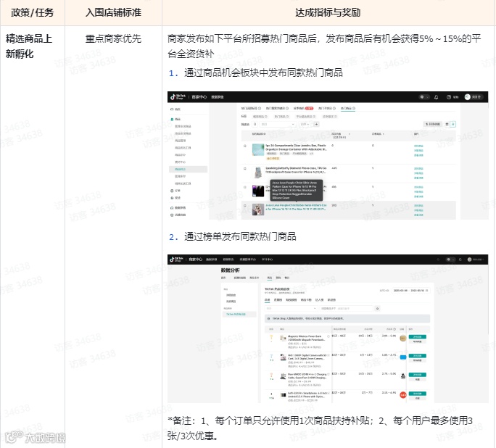Open the category dropdown in the ranking page
Viewport: 496px width, 448px height.
point(291,308)
